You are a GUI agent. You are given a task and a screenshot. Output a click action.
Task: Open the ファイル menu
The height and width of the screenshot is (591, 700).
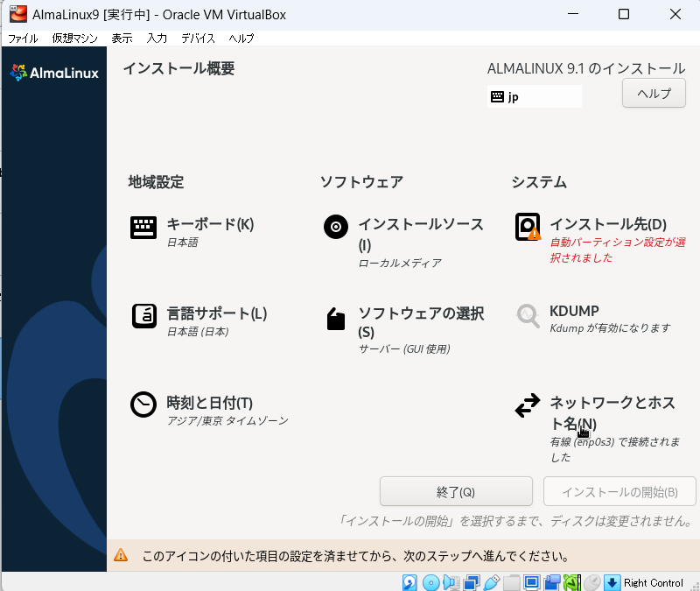[23, 39]
